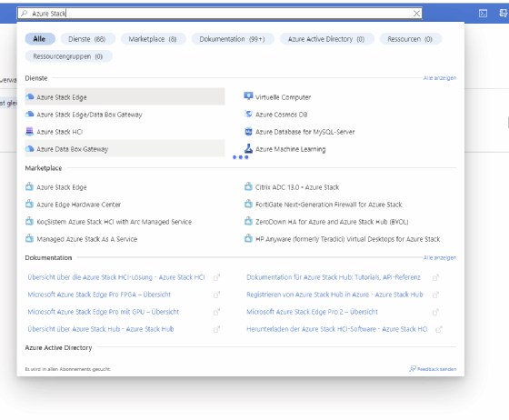Click Marketplace icon for ZeroDown HA
The image size is (509, 420).
[248, 221]
